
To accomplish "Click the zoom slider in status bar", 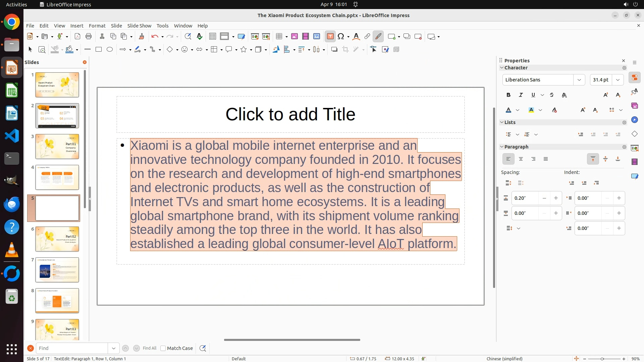I will pos(602,359).
